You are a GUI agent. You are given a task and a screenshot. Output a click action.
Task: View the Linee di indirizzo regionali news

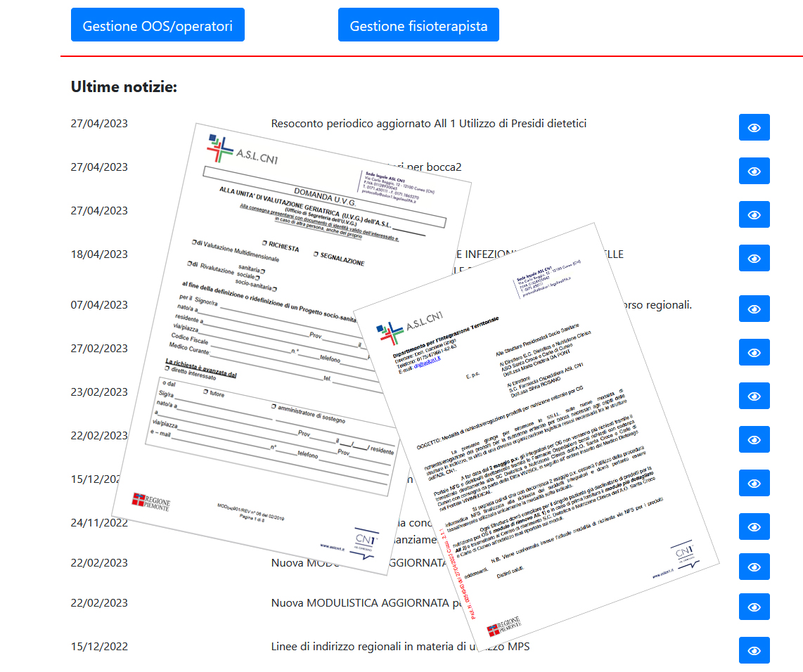[x=754, y=650]
